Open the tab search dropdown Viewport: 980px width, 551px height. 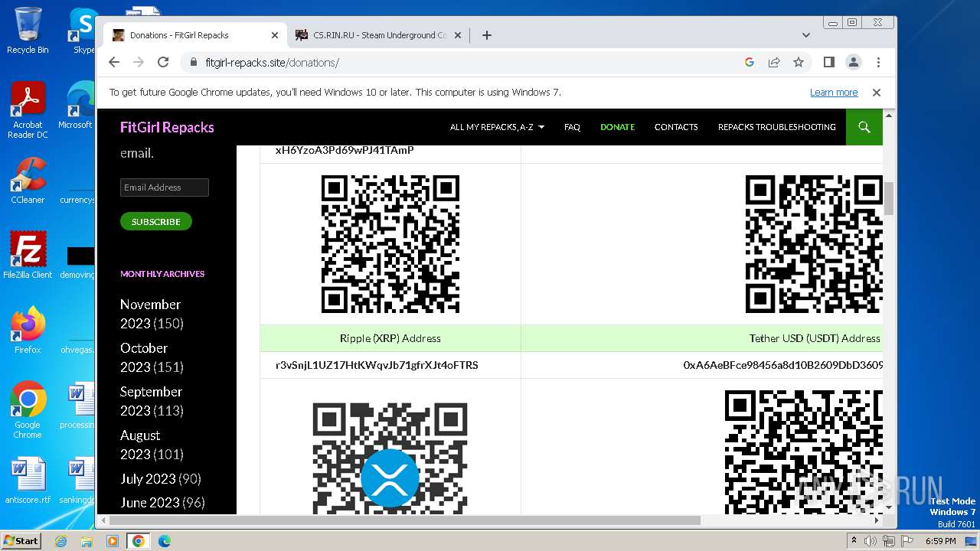806,35
